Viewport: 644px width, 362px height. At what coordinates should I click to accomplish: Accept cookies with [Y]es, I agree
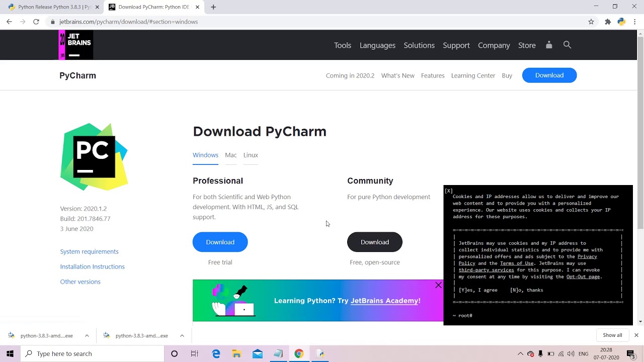[478, 290]
